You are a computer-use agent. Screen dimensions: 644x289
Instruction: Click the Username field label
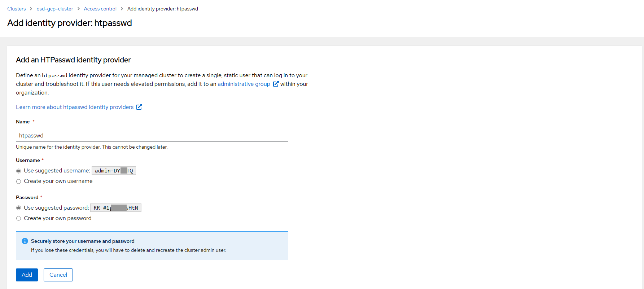click(28, 160)
